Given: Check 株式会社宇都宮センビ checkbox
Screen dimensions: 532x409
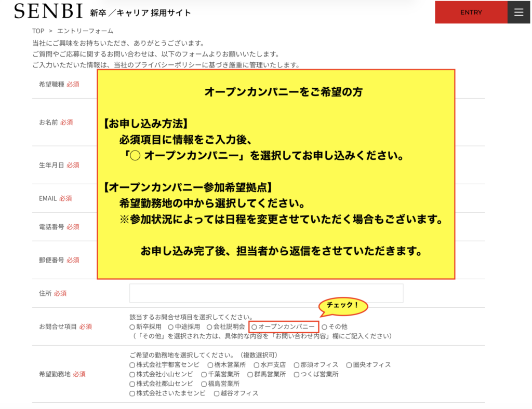Looking at the screenshot, I should (132, 365).
